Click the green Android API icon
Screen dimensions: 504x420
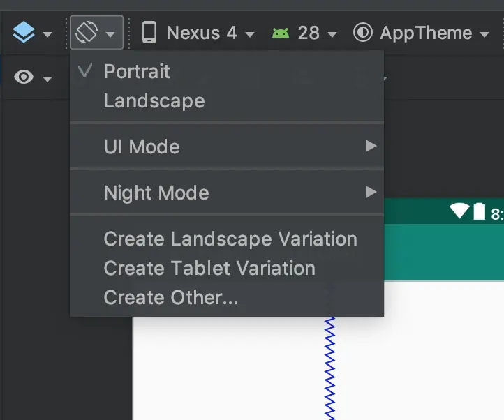281,33
